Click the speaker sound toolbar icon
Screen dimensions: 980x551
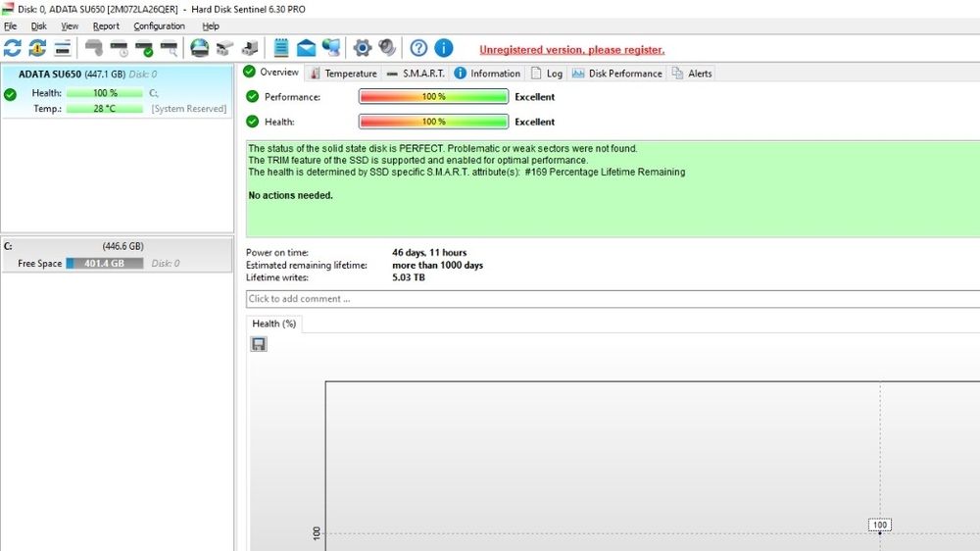coord(387,47)
